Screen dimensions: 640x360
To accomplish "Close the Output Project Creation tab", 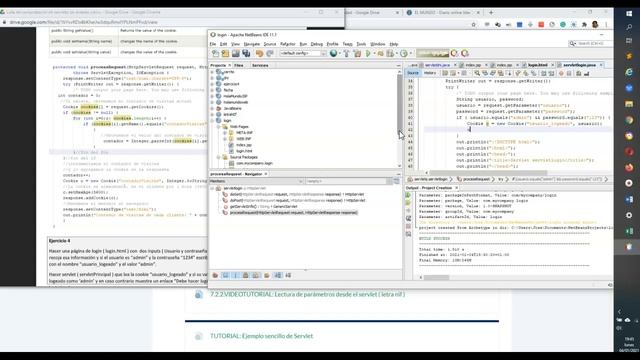I will (456, 188).
